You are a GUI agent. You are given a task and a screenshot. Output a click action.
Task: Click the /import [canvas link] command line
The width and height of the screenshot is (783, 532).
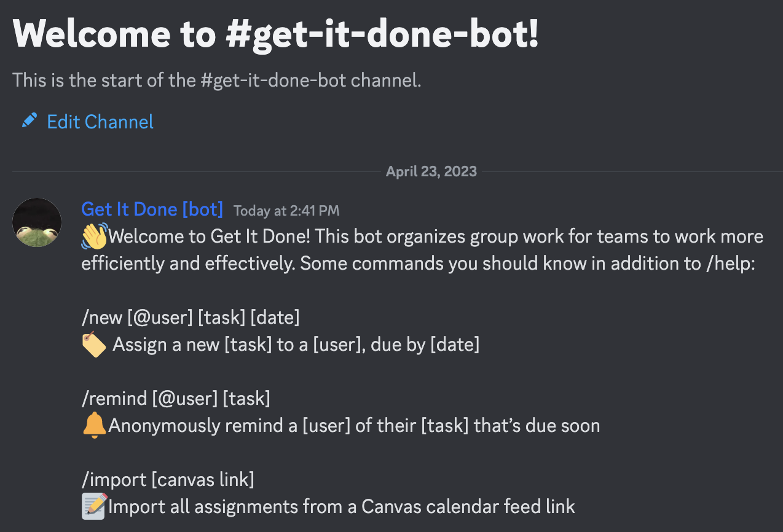(168, 479)
